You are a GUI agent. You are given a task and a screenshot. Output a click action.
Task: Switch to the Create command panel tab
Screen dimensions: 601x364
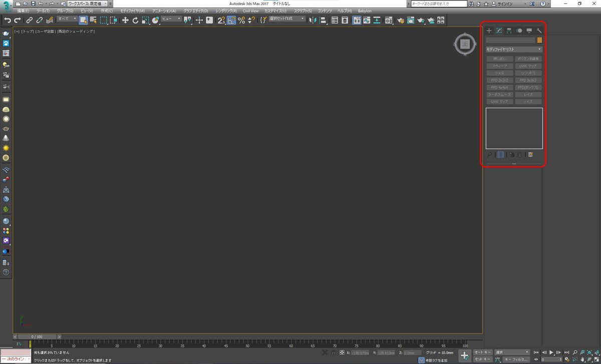(489, 31)
